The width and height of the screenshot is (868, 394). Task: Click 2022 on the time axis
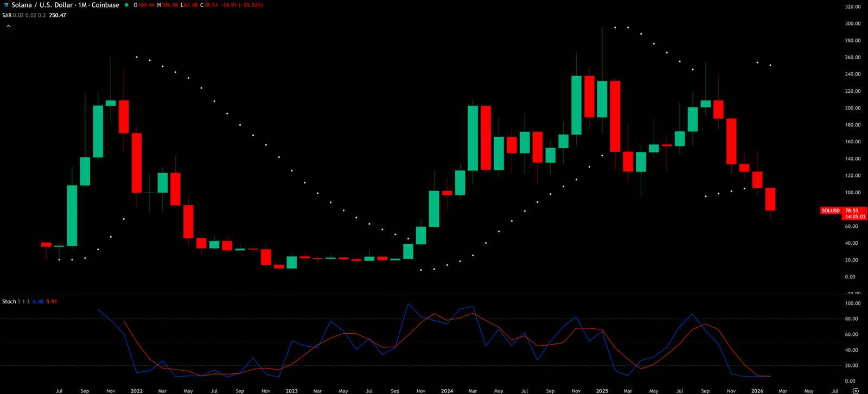(x=136, y=391)
